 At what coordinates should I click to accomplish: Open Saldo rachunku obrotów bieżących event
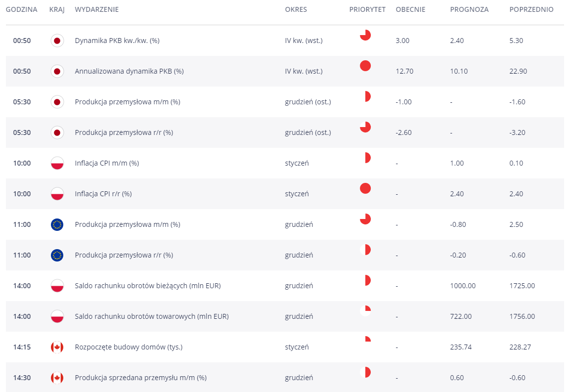[x=147, y=286]
